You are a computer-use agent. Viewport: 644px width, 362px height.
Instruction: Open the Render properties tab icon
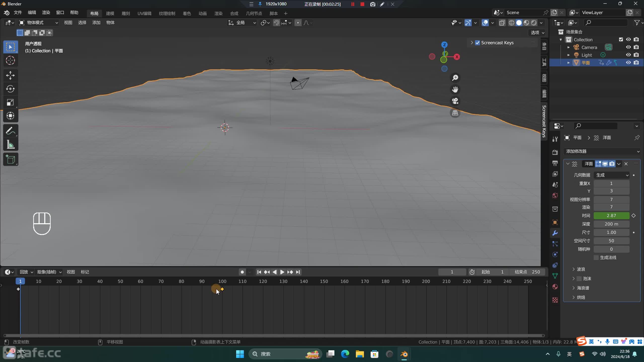point(555,152)
